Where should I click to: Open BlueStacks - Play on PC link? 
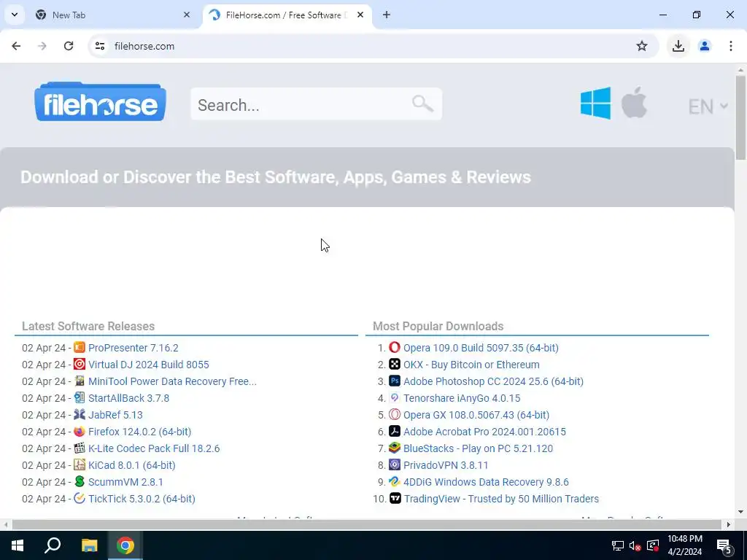(x=478, y=448)
